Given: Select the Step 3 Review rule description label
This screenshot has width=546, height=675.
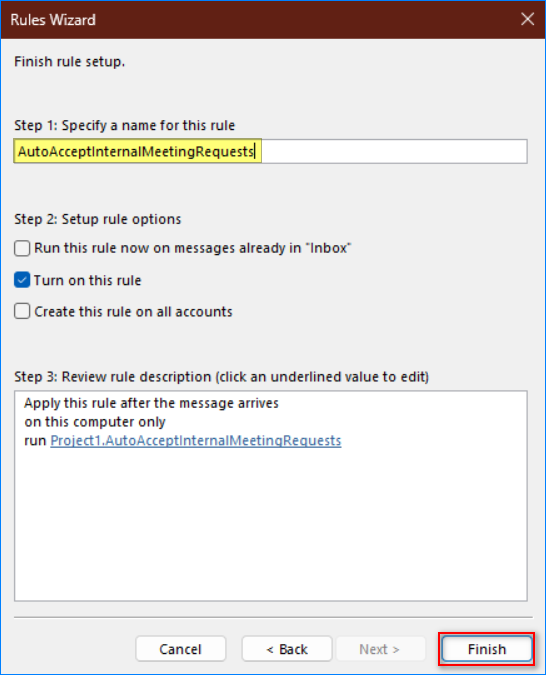Looking at the screenshot, I should (x=222, y=377).
